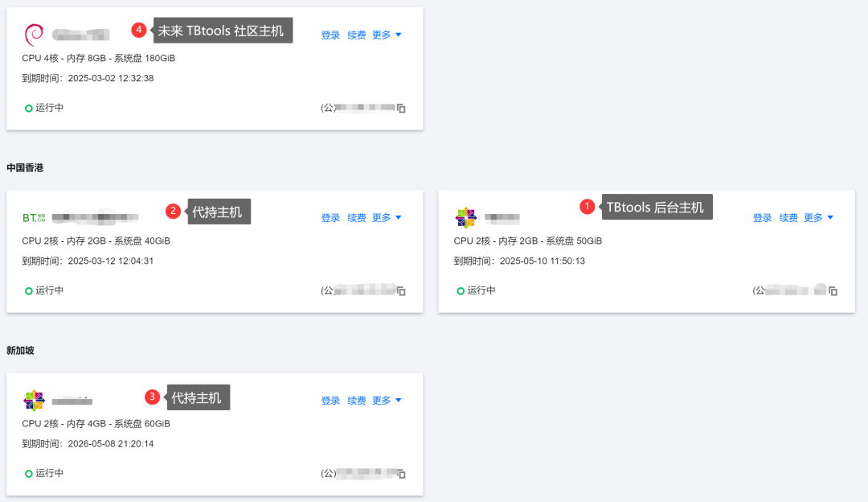The image size is (868, 502).
Task: Click 续费 on the 180GiB server card
Action: pos(357,35)
